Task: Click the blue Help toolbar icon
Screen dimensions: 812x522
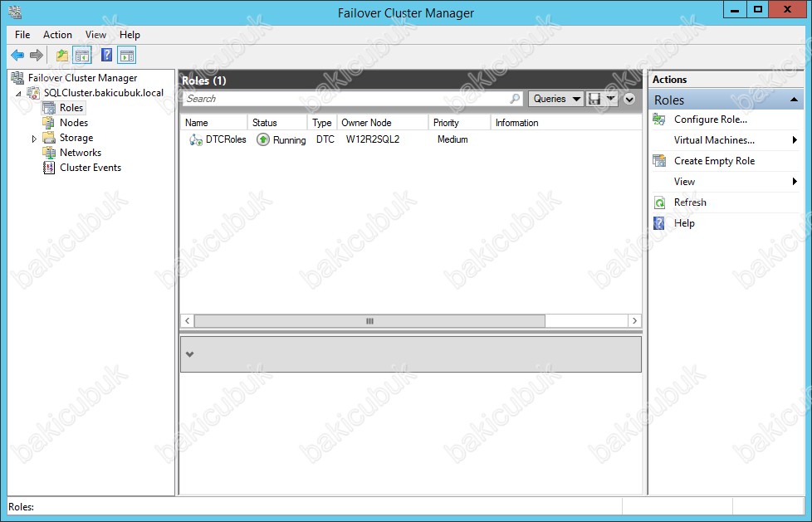Action: (x=106, y=55)
